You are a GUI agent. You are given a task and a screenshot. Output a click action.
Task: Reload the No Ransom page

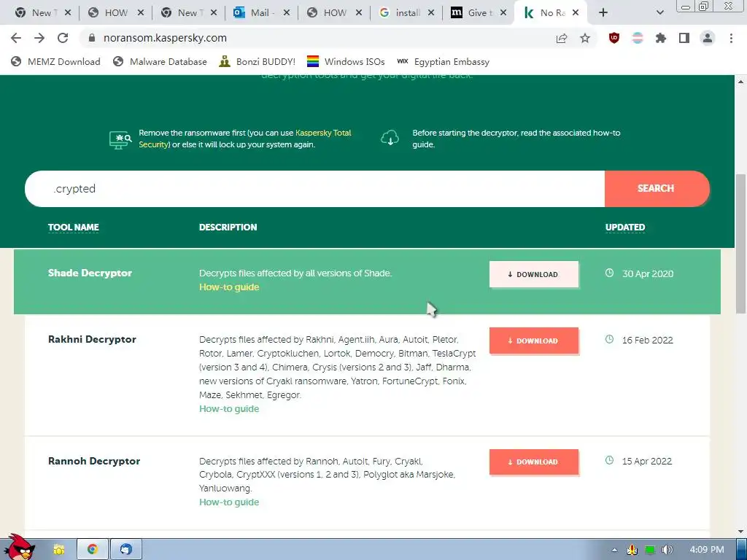pyautogui.click(x=63, y=38)
